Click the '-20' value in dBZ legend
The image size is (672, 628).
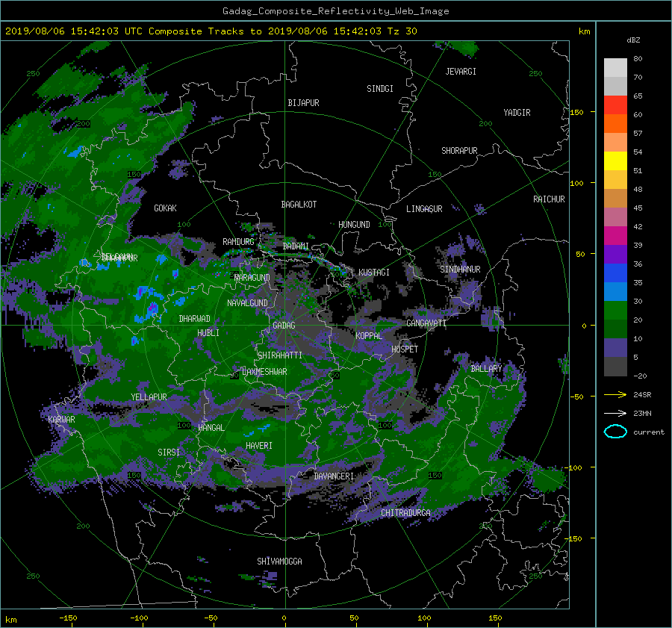pyautogui.click(x=640, y=376)
